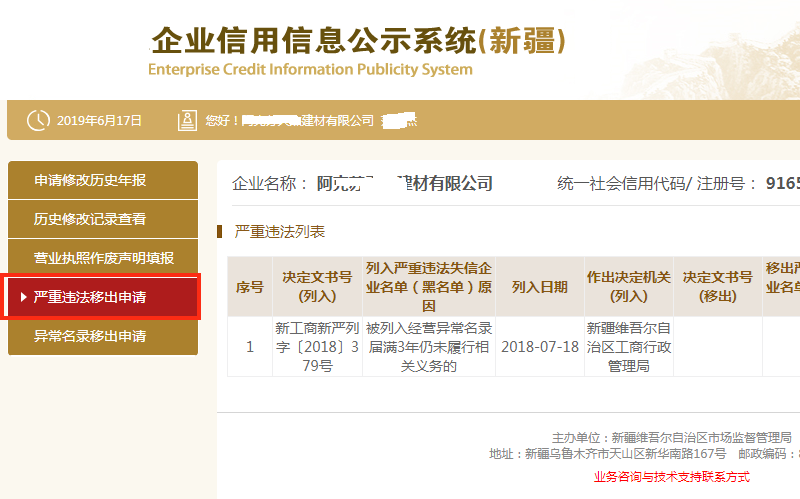
Task: Click the orange marker beside 严重违法列表 heading
Action: (220, 231)
